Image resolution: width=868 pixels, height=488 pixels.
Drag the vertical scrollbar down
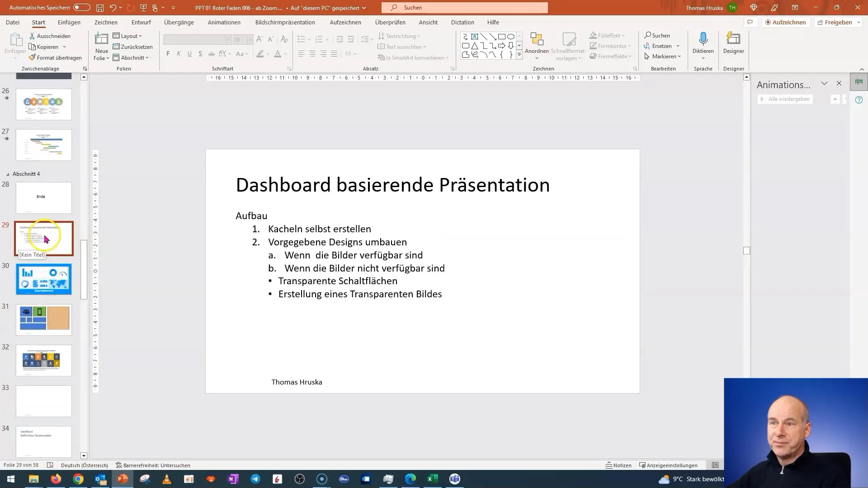point(747,251)
